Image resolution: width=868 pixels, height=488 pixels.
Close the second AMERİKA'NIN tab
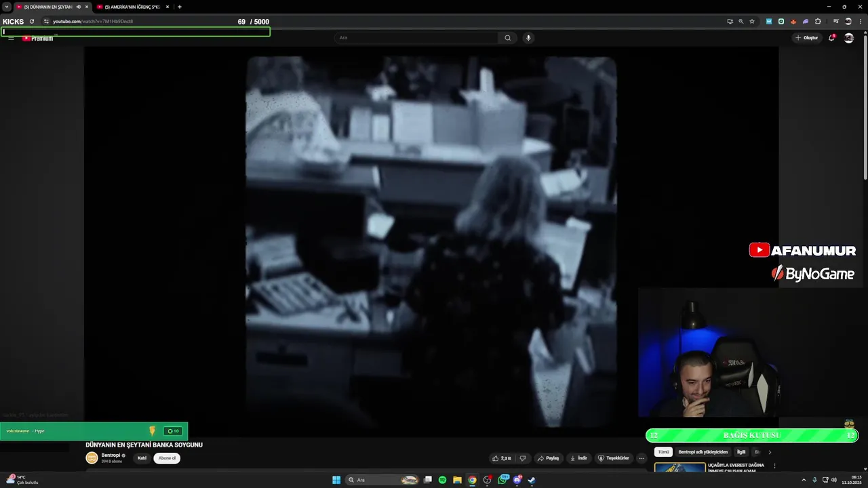[167, 7]
